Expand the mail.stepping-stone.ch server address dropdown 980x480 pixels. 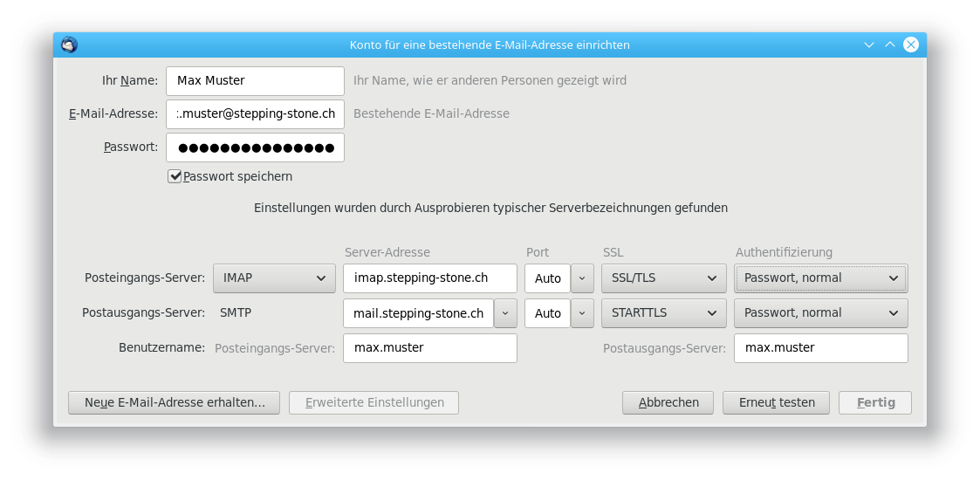pyautogui.click(x=505, y=313)
